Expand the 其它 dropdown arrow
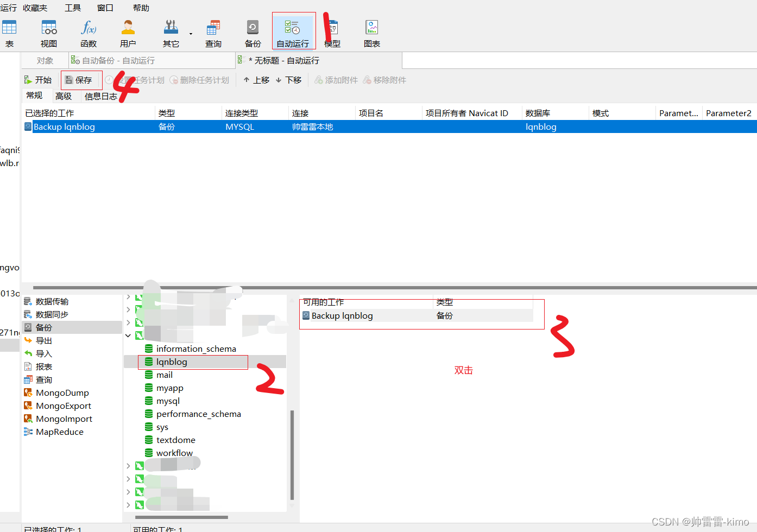757x532 pixels. [191, 34]
